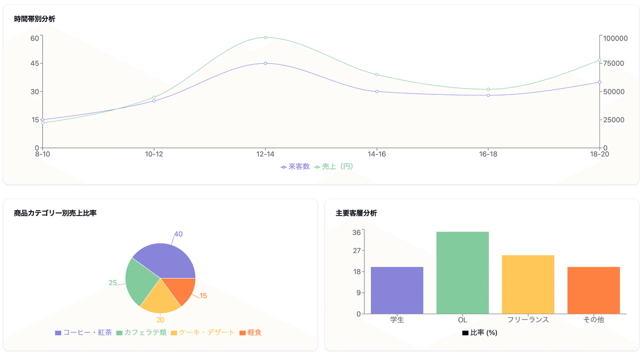Image resolution: width=644 pixels, height=357 pixels.
Task: Click the フリーランス bar axis label
Action: click(528, 319)
